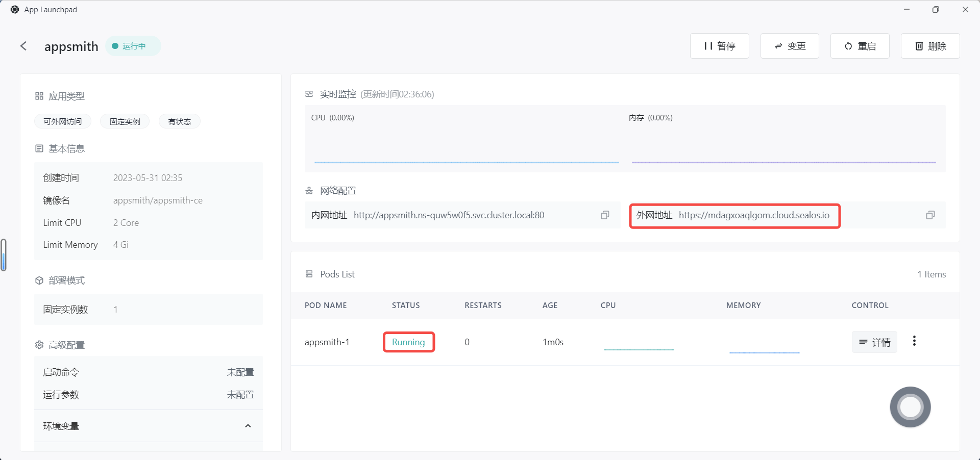
Task: Click the 可外网访问 tag
Action: 62,121
